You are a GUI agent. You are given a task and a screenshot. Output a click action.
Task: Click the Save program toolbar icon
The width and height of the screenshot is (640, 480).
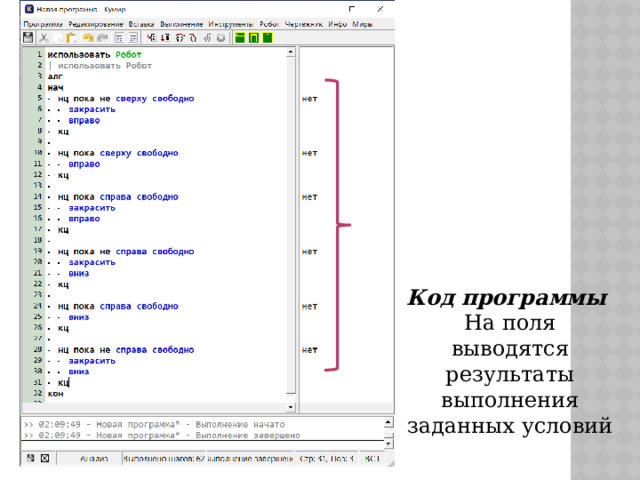pos(28,38)
